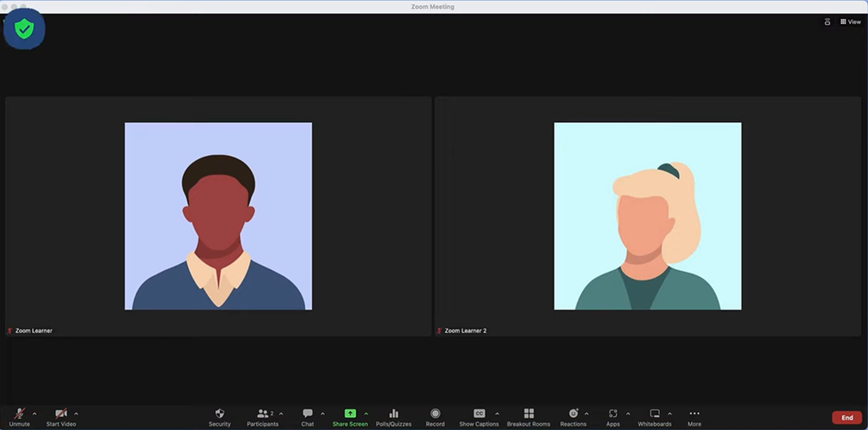This screenshot has width=868, height=430.
Task: Expand video options arrow beside Start Video
Action: (x=76, y=414)
